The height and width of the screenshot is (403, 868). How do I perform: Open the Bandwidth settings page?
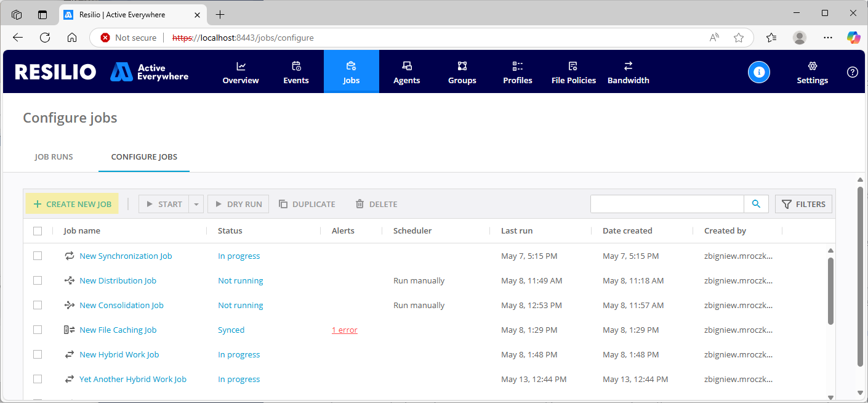(628, 72)
